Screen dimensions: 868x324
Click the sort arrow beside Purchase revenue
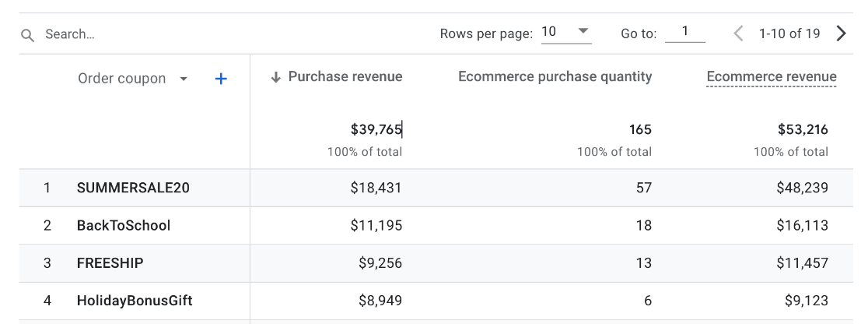point(275,77)
